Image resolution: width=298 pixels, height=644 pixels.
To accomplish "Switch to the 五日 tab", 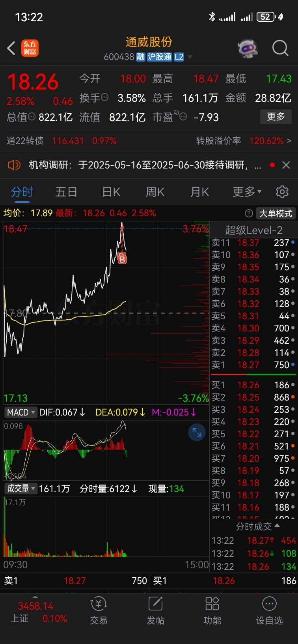I will (66, 192).
